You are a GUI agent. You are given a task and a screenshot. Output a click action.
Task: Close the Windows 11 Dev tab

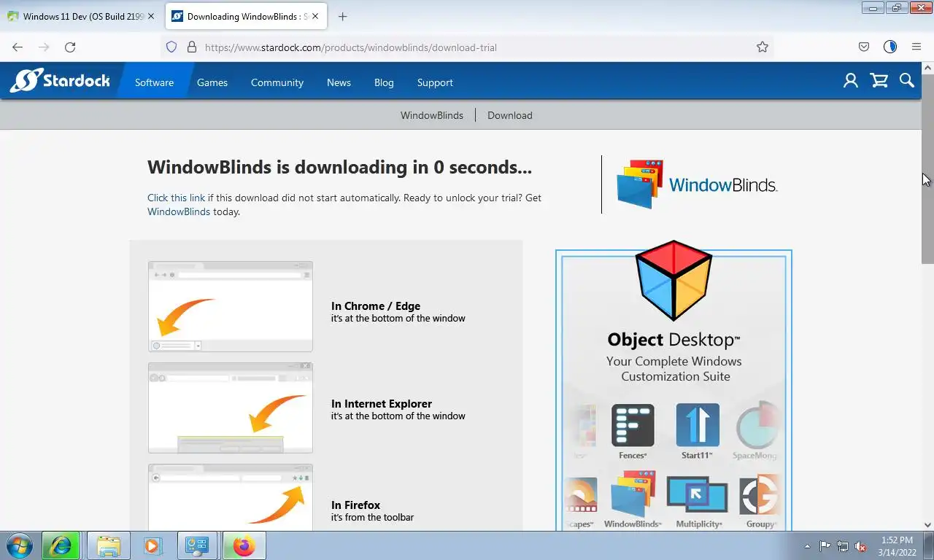pos(151,16)
